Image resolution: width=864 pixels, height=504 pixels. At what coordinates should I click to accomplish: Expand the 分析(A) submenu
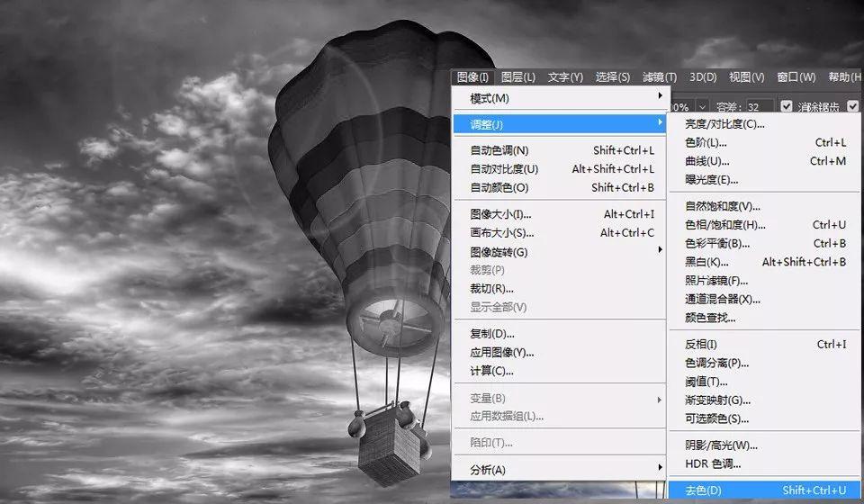tap(559, 470)
